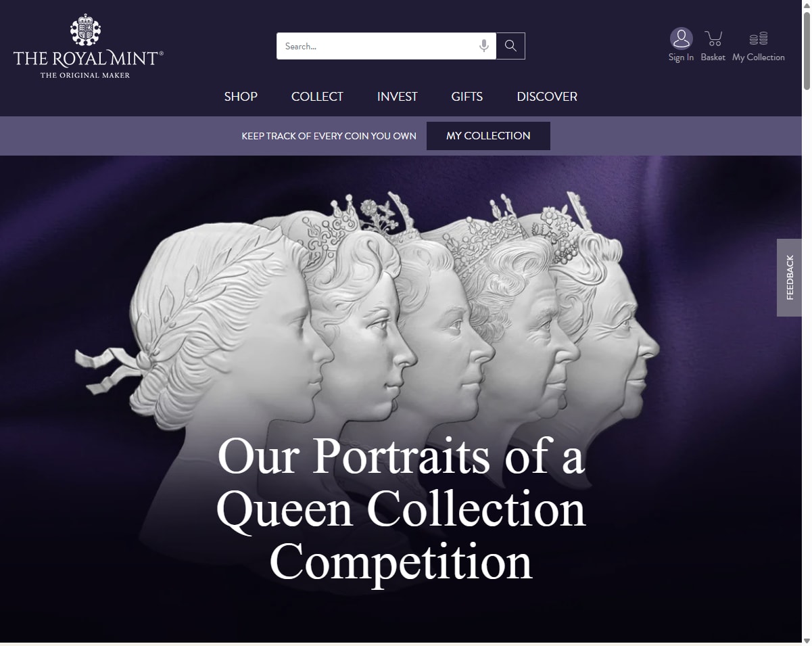Click the magnifying glass search button
The height and width of the screenshot is (646, 812).
(510, 46)
